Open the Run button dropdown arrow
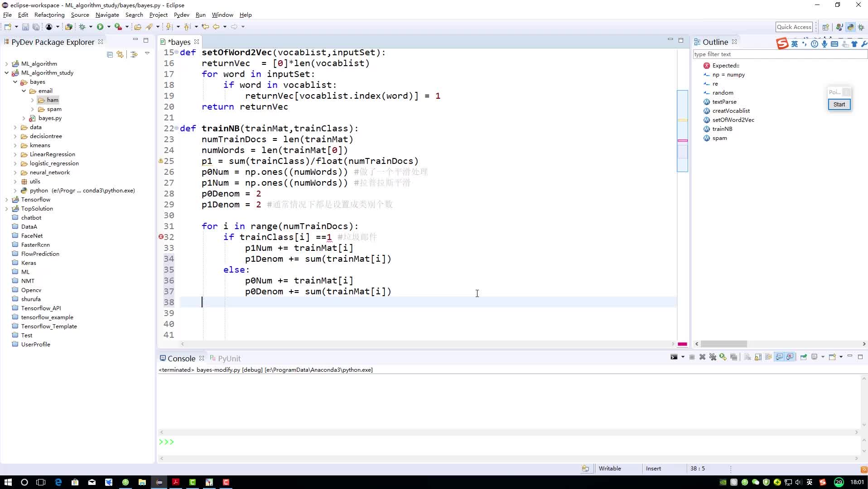Viewport: 868px width, 489px height. pos(109,27)
